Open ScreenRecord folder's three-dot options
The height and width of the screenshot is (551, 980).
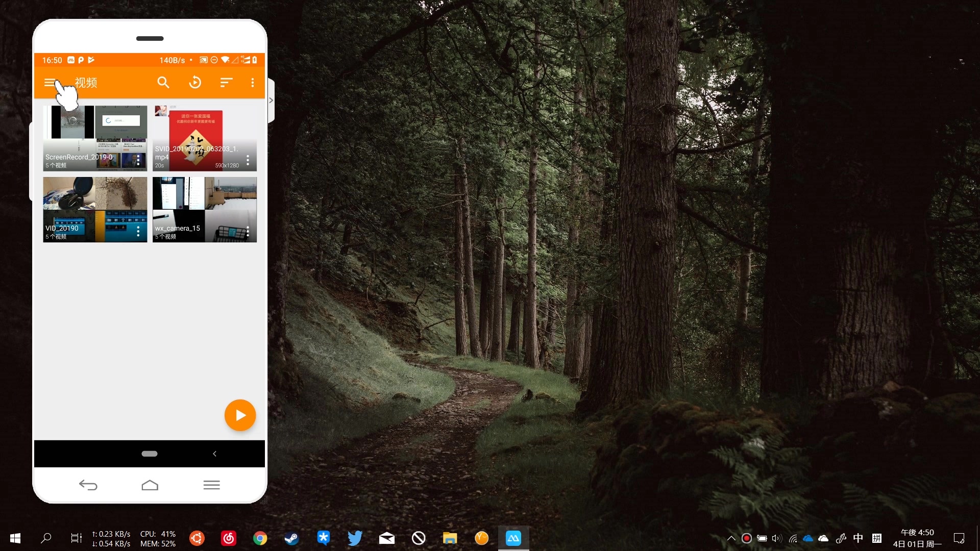(138, 160)
